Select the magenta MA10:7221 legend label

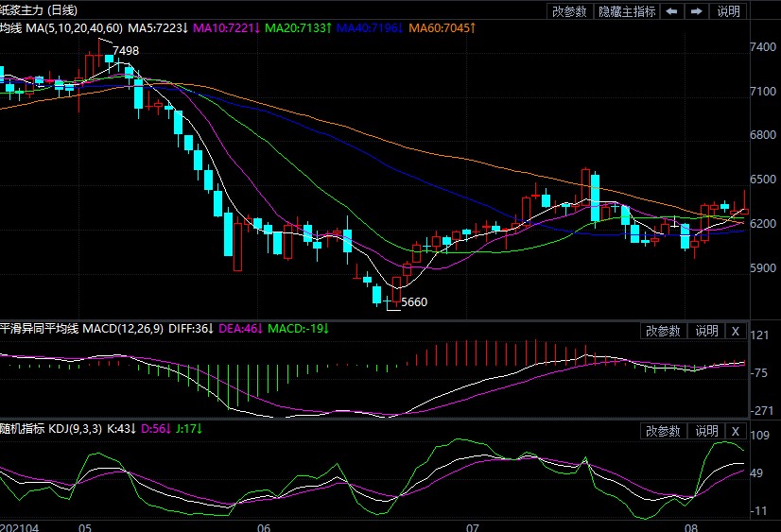click(x=226, y=30)
